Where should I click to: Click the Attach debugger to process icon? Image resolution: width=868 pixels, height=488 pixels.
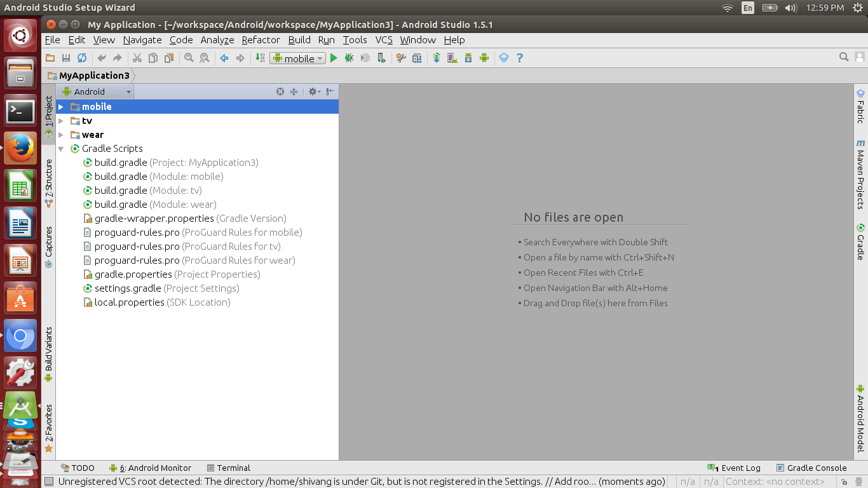[381, 58]
